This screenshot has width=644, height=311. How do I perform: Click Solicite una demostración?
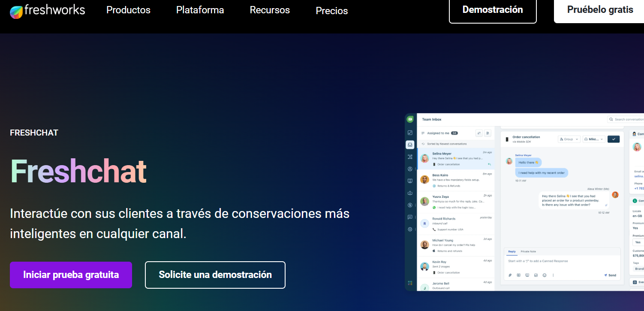(215, 275)
